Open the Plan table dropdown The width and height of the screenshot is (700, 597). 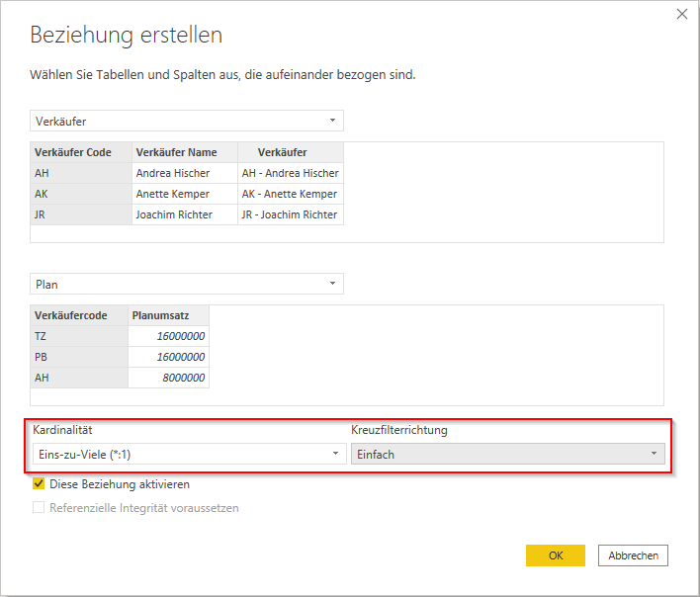[x=187, y=284]
